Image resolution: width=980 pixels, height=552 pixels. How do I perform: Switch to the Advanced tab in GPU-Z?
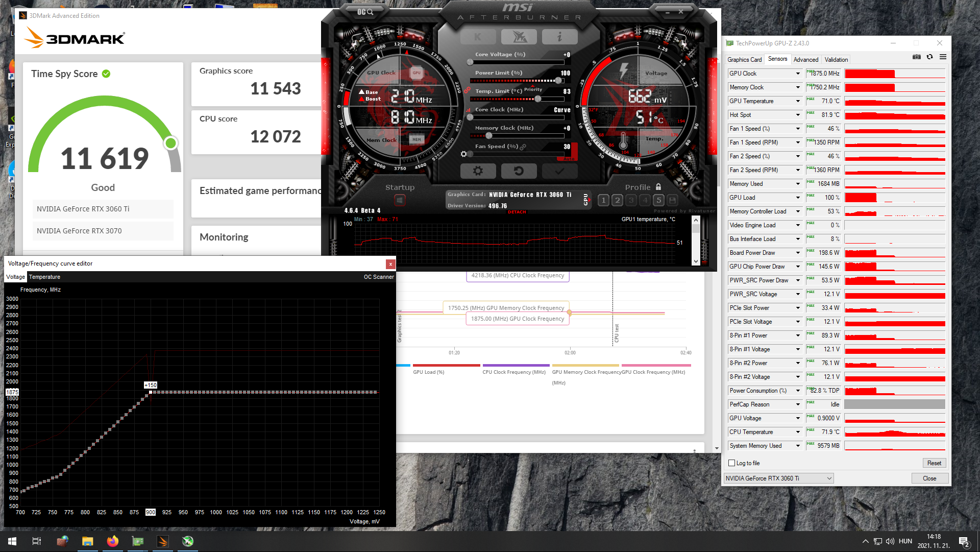click(x=805, y=60)
